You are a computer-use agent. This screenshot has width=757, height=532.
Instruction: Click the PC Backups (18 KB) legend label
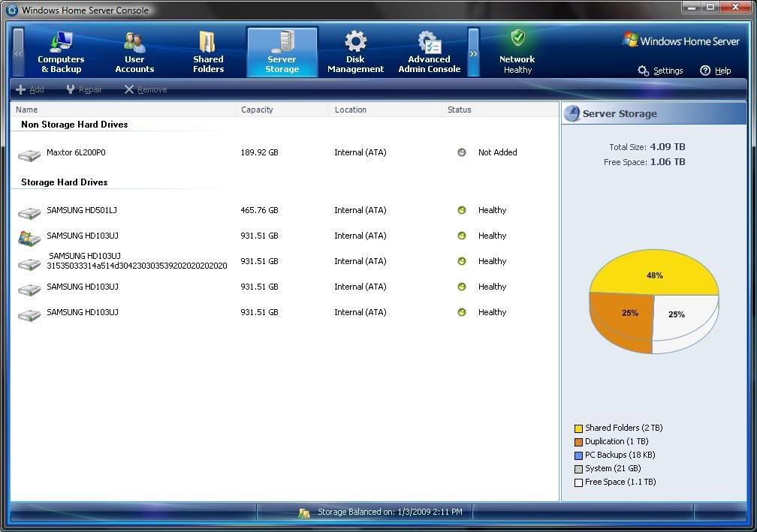click(x=620, y=455)
